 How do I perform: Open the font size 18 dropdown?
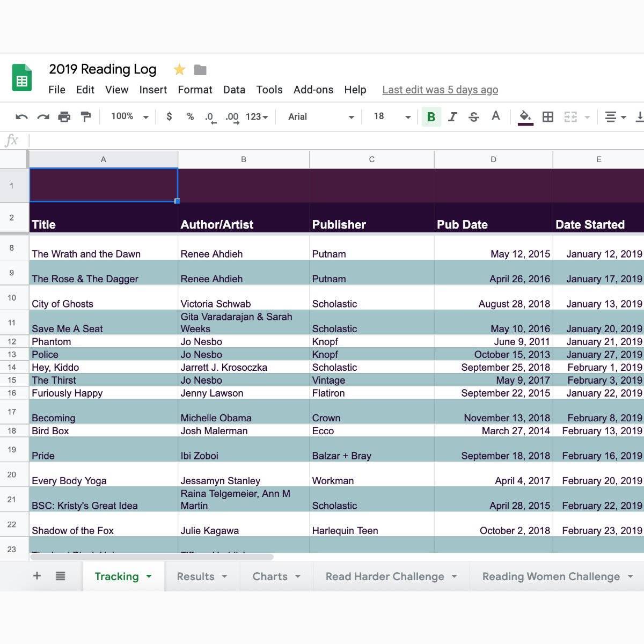pyautogui.click(x=392, y=117)
